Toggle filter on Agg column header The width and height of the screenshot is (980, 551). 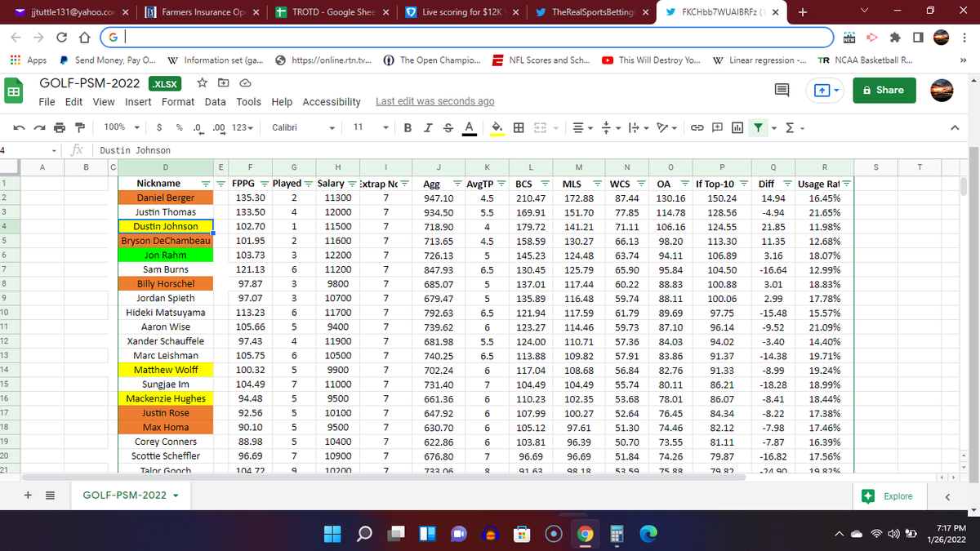[458, 184]
